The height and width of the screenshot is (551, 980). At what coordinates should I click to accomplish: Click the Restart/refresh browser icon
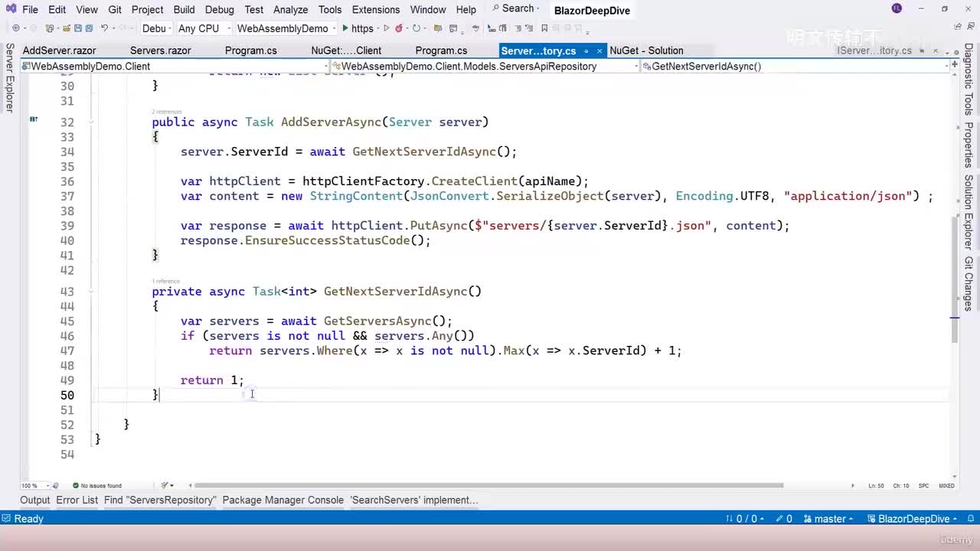pos(416,28)
